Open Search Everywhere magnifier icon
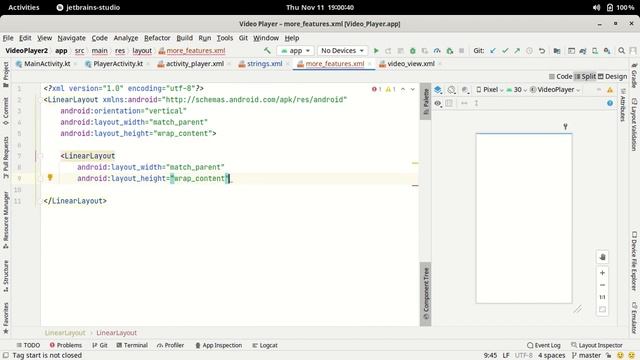 pyautogui.click(x=622, y=51)
